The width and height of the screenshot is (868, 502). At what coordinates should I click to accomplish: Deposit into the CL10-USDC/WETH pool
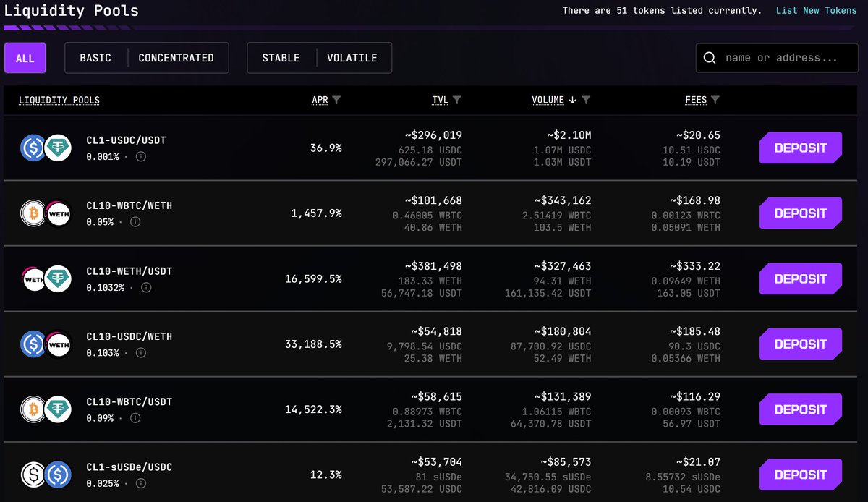[x=801, y=344]
